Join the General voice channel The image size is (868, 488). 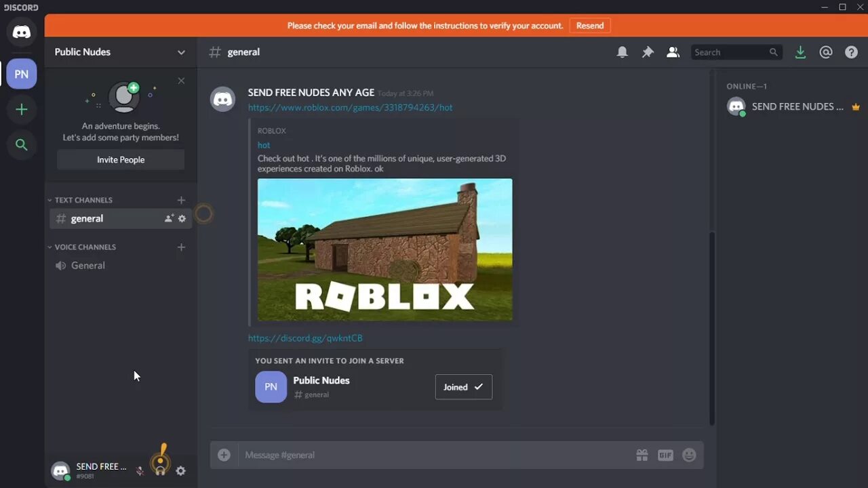[121, 266]
